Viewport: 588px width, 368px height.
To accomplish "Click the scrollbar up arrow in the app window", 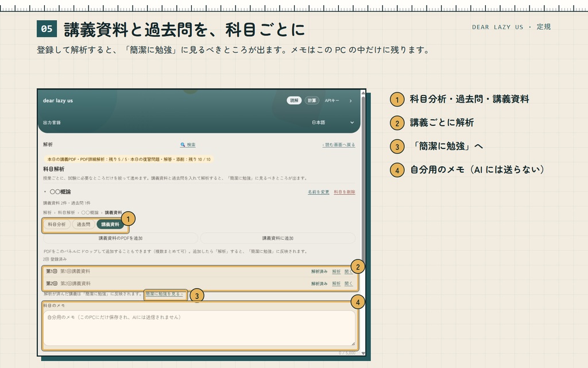I will click(x=363, y=93).
